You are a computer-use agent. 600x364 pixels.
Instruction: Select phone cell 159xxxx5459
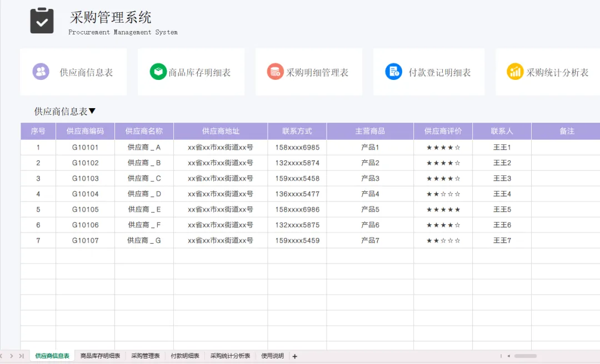click(297, 240)
